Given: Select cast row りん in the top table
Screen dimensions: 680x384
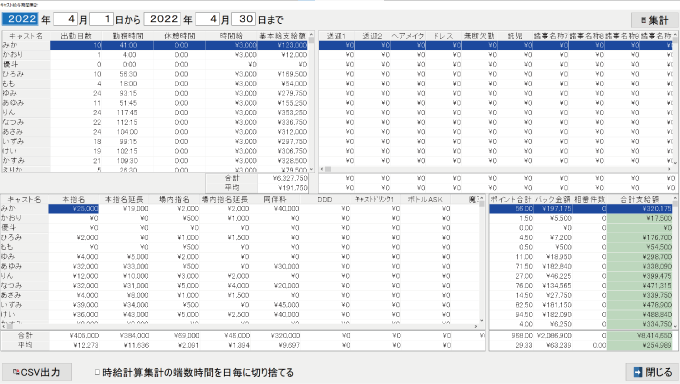Looking at the screenshot, I should point(155,112).
